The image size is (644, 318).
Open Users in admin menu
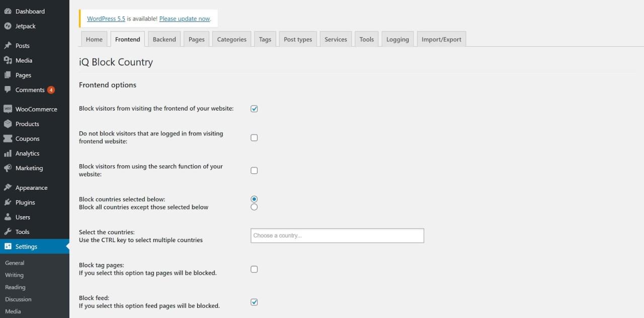coord(35,217)
